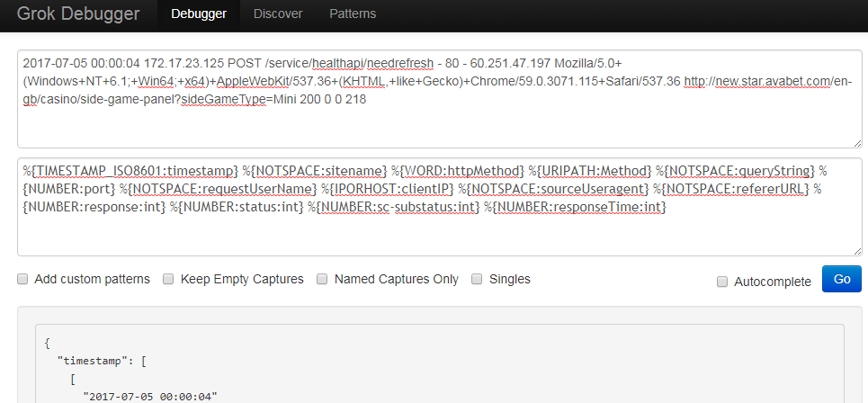The height and width of the screenshot is (403, 868).
Task: Click the 2017-07-05 00:00:04 output value
Action: click(x=150, y=396)
